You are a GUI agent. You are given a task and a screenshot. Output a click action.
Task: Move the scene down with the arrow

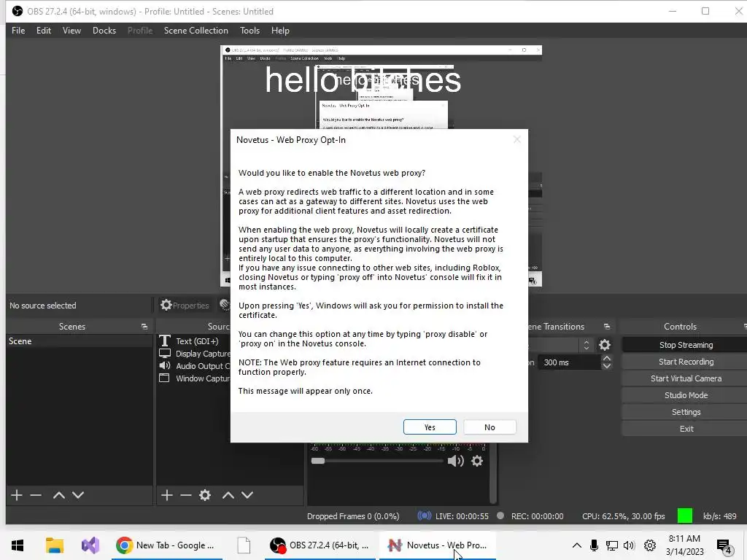point(78,495)
